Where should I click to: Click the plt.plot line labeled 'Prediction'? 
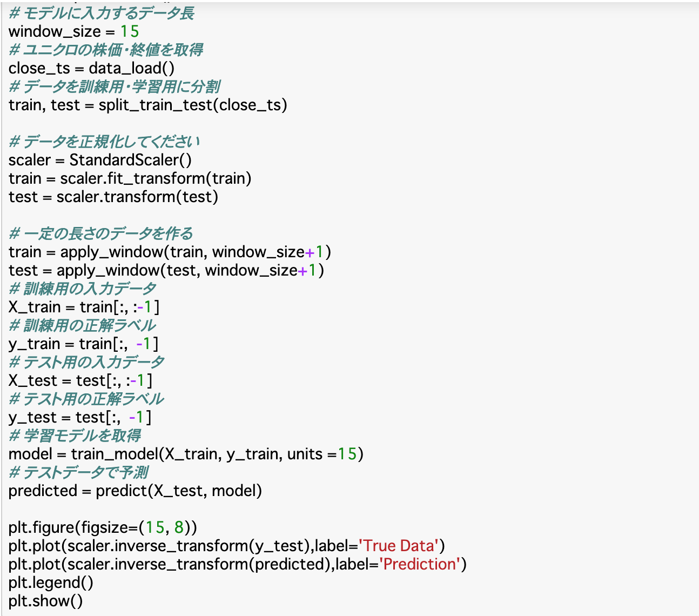tap(238, 564)
